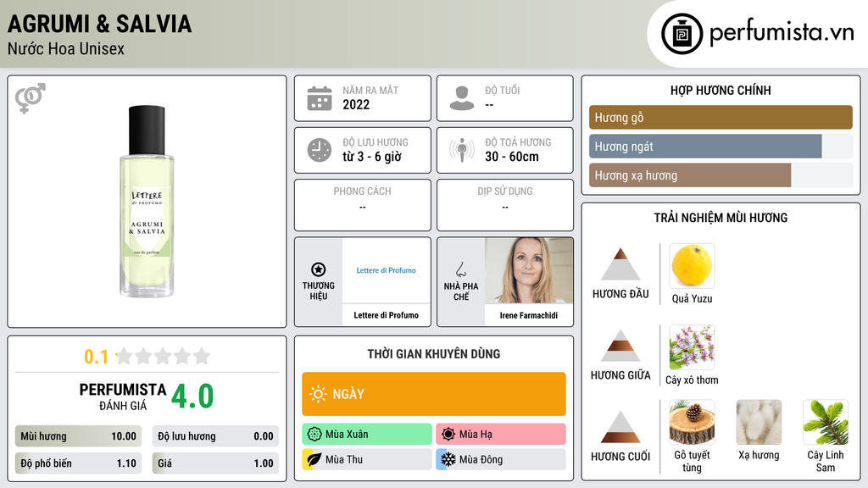Click the '30 - 60cm' sillage value
868x488 pixels.
click(511, 157)
